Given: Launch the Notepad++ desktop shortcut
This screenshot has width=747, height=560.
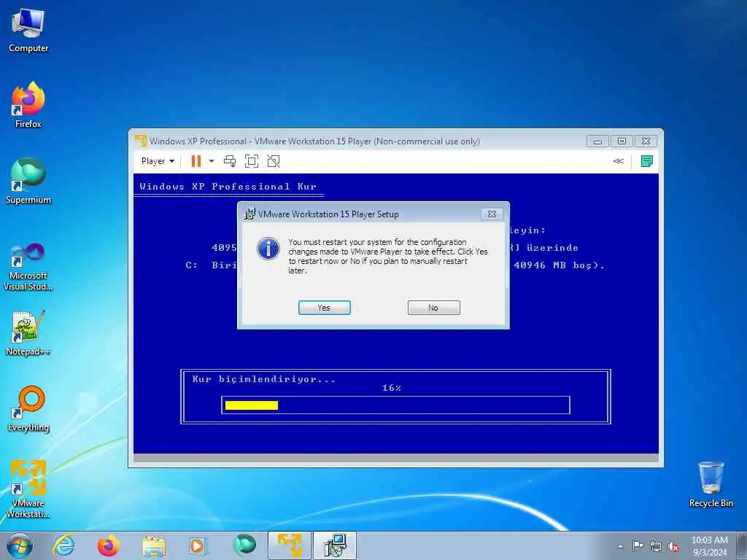Looking at the screenshot, I should click(x=28, y=333).
